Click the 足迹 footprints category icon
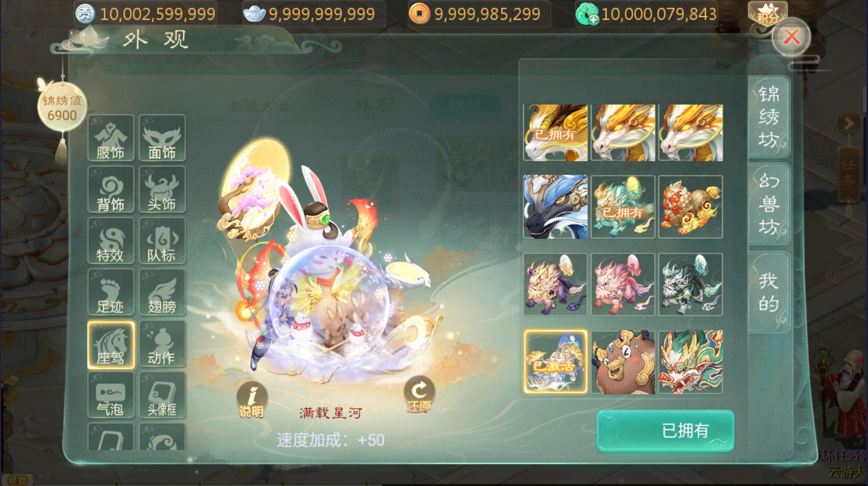The height and width of the screenshot is (486, 868). click(x=110, y=292)
